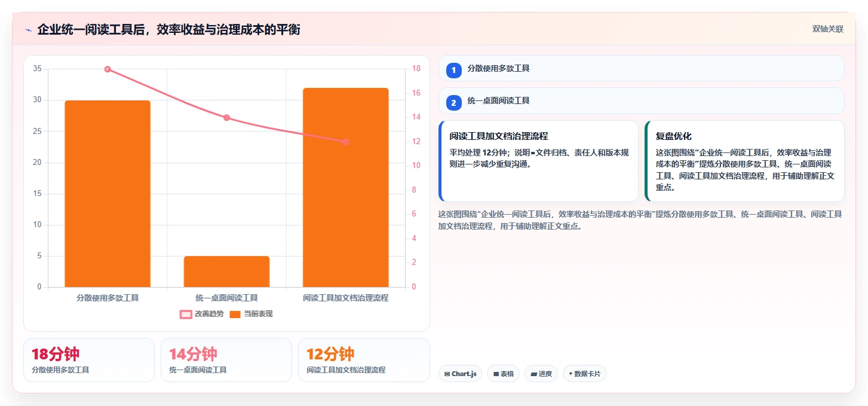Open the 18分钟 data card
Viewport: 868px width, 406px height.
(x=89, y=360)
